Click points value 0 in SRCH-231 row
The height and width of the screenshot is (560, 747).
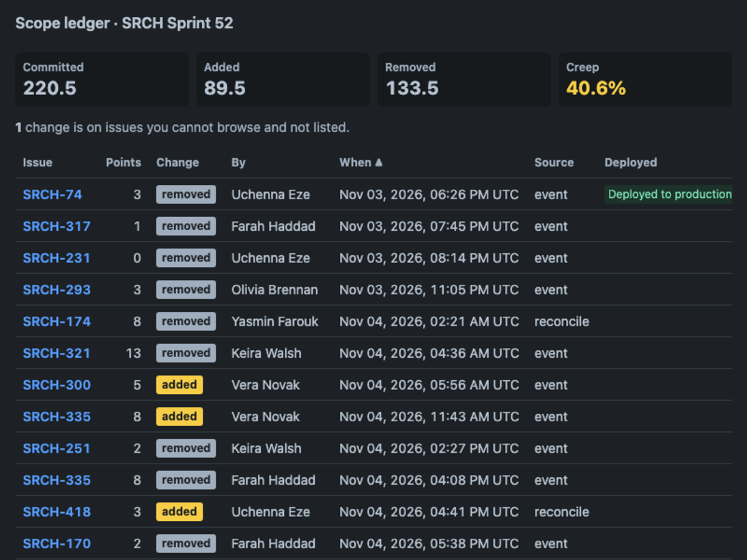[137, 258]
